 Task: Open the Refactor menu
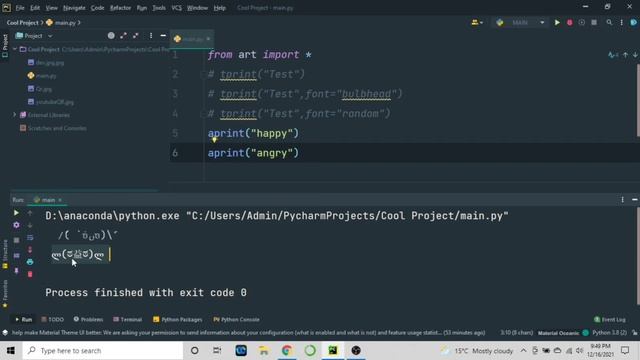point(120,8)
